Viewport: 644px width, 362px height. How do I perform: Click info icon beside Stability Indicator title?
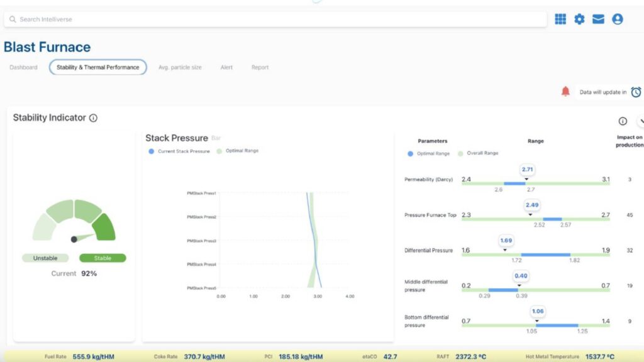pyautogui.click(x=93, y=118)
